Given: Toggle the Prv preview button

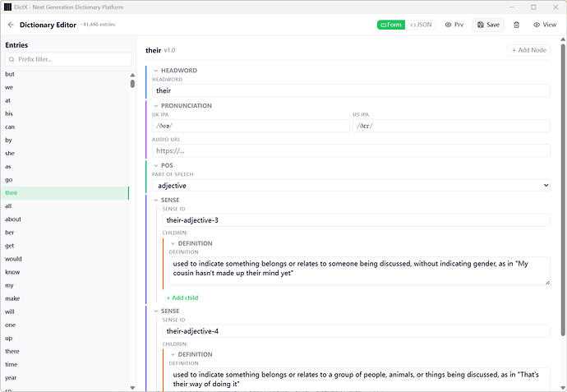Looking at the screenshot, I should [x=454, y=25].
